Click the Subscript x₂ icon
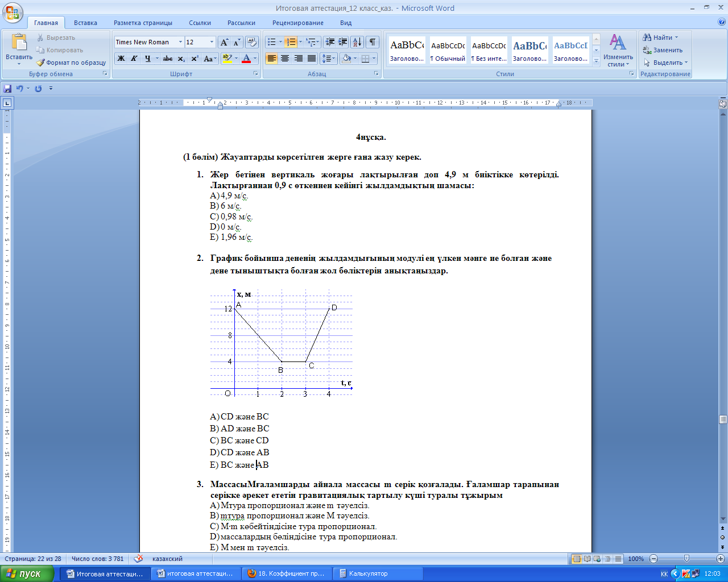Image resolution: width=728 pixels, height=582 pixels. pos(181,59)
